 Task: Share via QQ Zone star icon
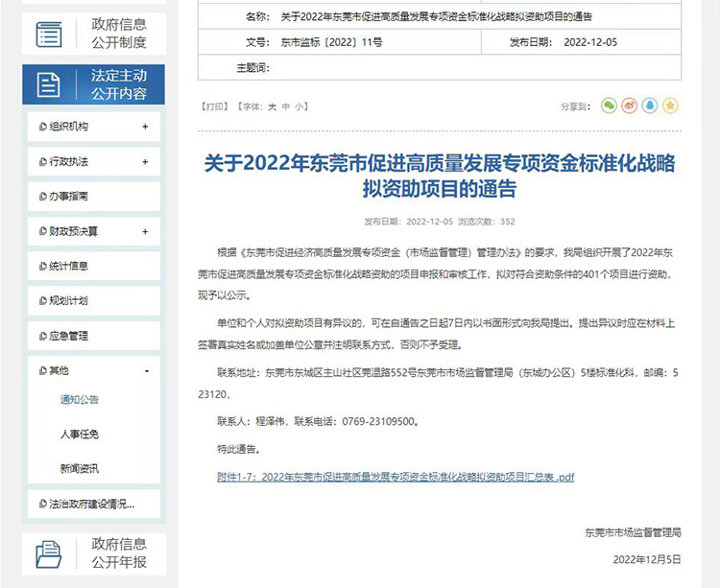click(671, 106)
